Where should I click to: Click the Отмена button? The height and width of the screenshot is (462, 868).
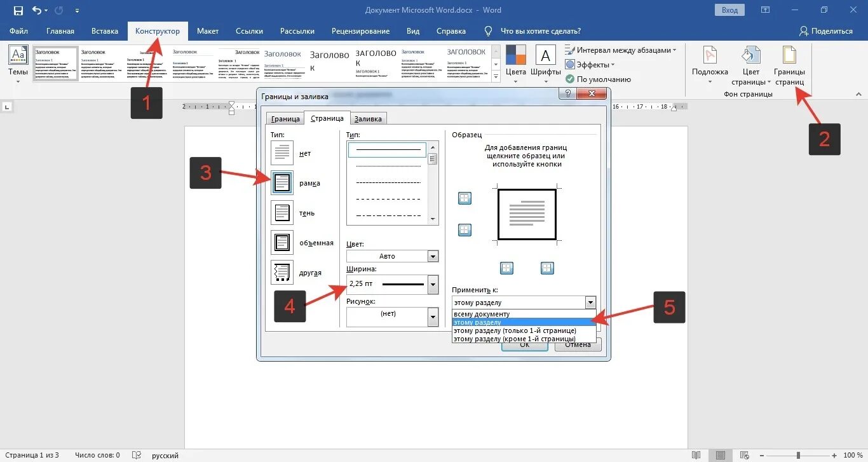[578, 345]
